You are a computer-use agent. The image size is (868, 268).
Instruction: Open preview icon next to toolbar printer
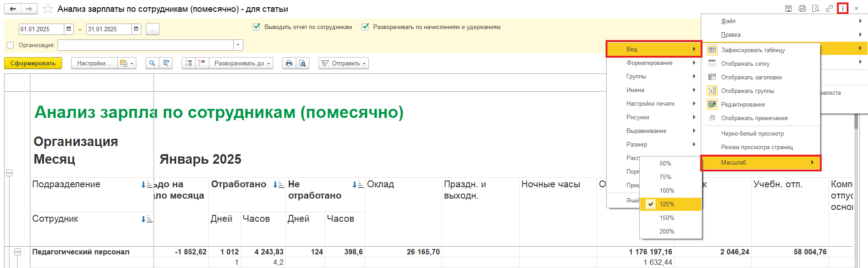[303, 63]
